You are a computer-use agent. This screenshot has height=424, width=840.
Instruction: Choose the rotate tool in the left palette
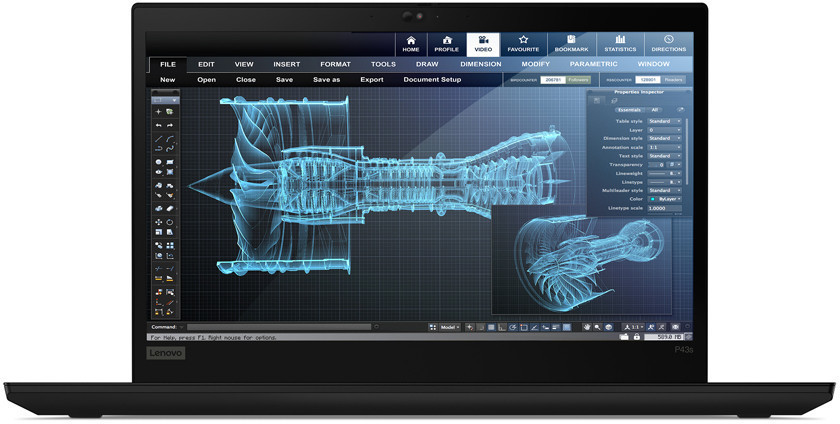click(x=170, y=222)
